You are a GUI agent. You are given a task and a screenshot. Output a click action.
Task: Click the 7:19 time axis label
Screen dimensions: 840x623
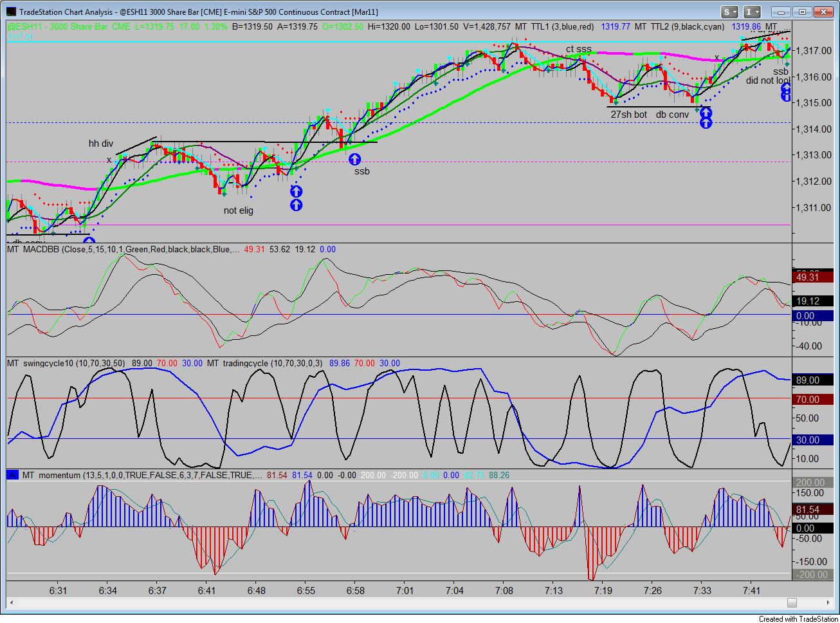(x=603, y=590)
